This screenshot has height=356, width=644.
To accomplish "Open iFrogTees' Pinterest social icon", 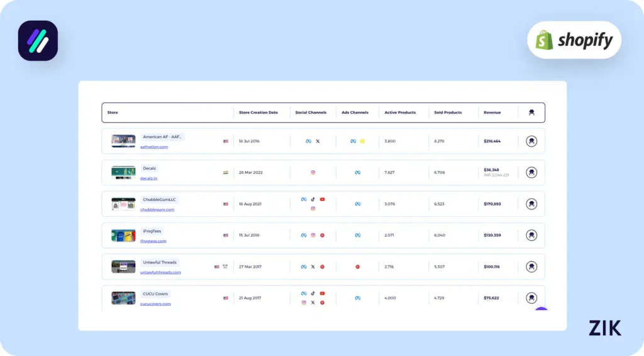I will click(x=323, y=235).
